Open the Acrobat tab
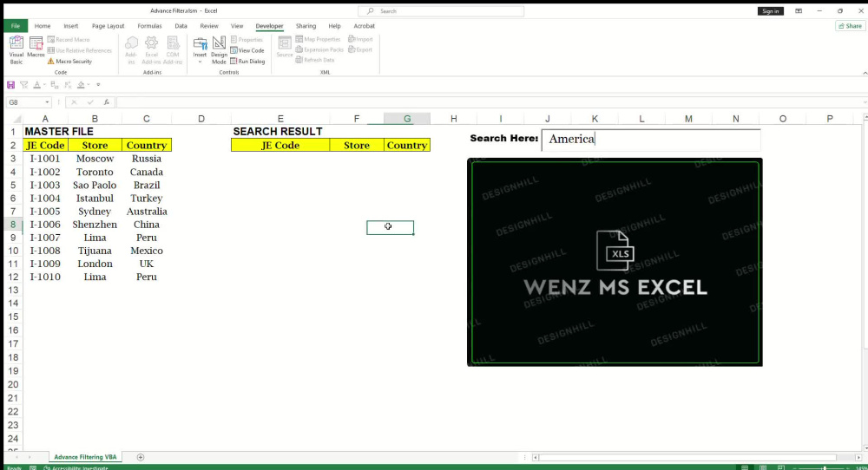This screenshot has height=470, width=868. (x=365, y=26)
